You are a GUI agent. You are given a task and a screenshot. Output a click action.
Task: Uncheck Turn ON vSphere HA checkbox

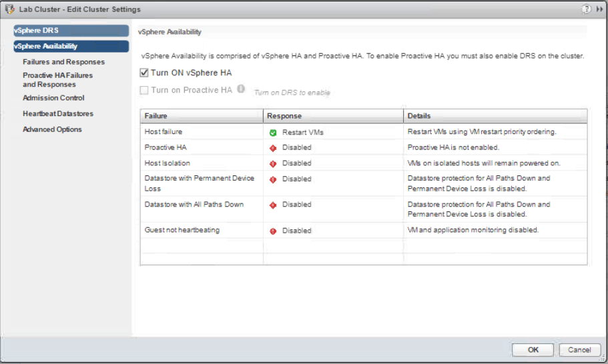click(144, 73)
